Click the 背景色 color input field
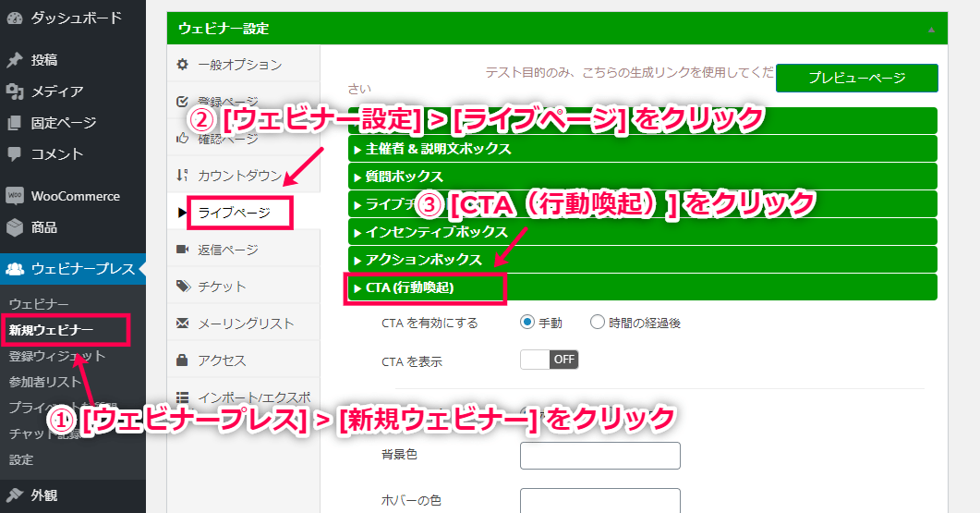Screen dimensions: 980x513 point(600,456)
